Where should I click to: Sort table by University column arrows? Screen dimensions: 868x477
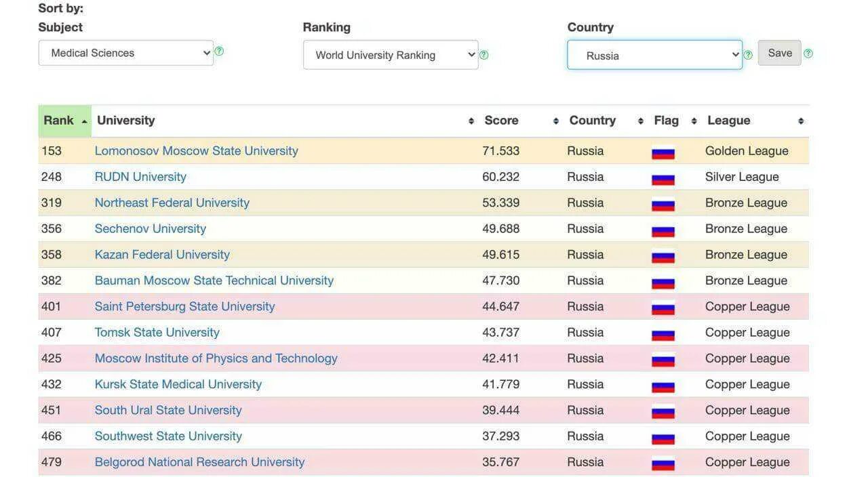coord(471,121)
